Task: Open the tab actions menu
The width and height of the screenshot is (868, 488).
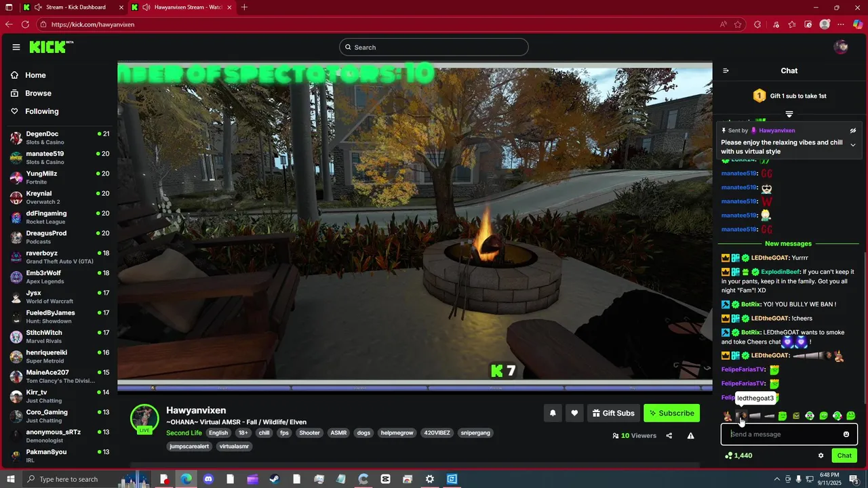Action: (9, 7)
